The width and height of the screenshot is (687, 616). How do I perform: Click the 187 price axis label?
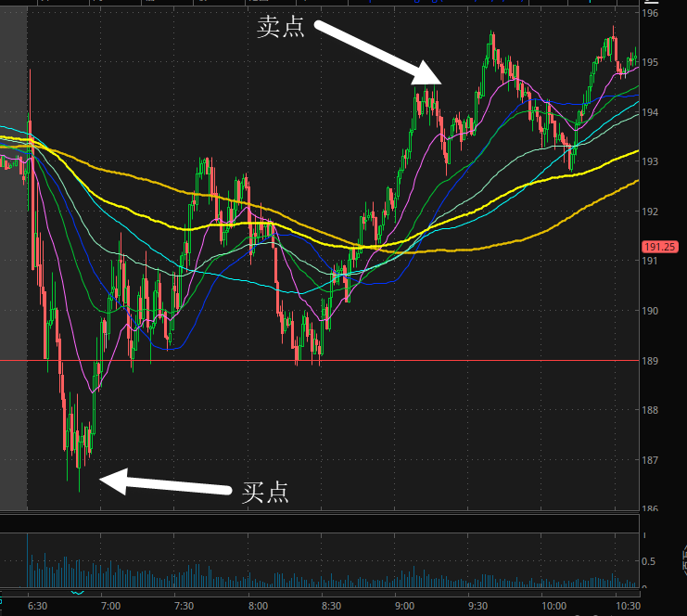(650, 460)
